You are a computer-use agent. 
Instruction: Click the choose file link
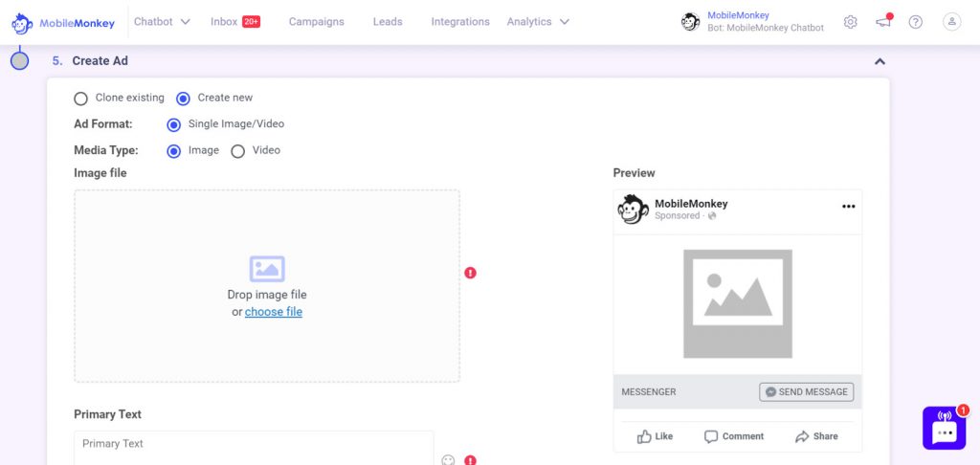pyautogui.click(x=273, y=312)
